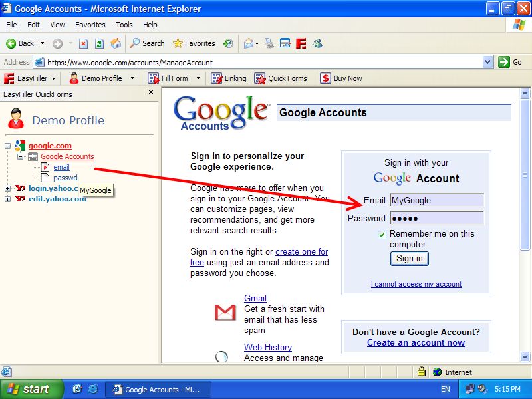The image size is (532, 399).
Task: Open the Favorites menu
Action: 90,25
